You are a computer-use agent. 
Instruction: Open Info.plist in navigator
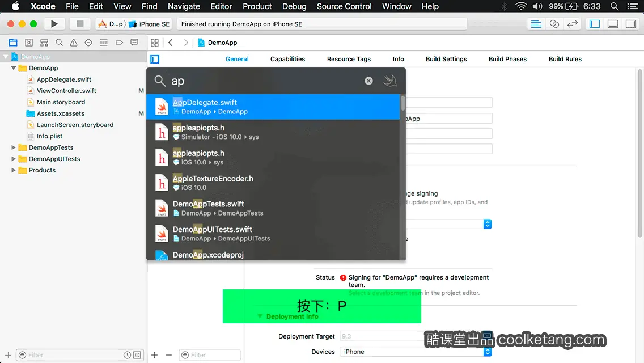[49, 136]
